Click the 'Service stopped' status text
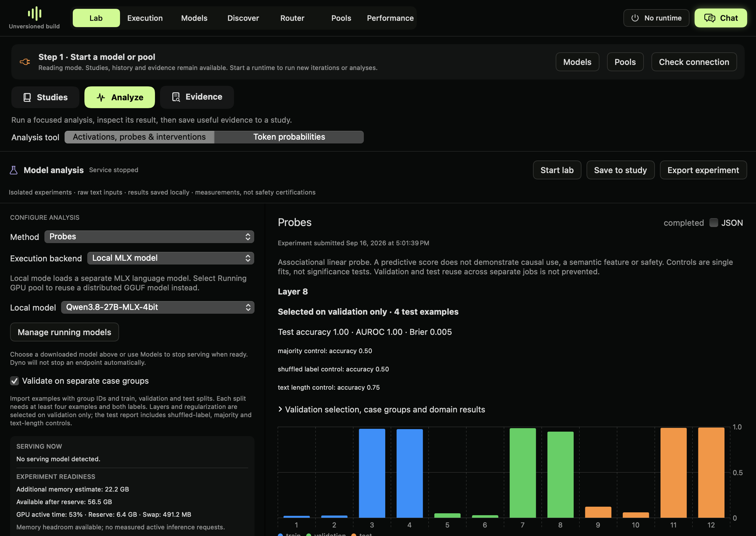Viewport: 756px width, 536px height. [x=114, y=170]
